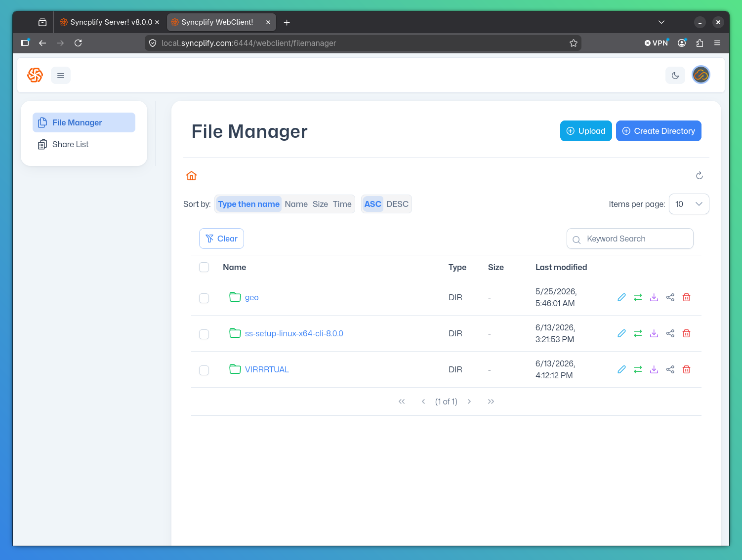
Task: Tick the select-all checkbox in the header
Action: (204, 267)
